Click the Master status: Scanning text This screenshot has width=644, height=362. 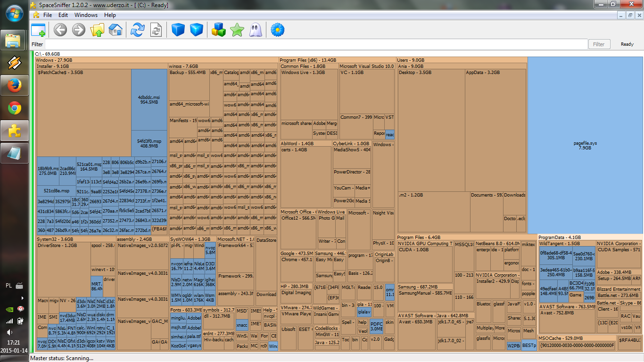pos(62,358)
